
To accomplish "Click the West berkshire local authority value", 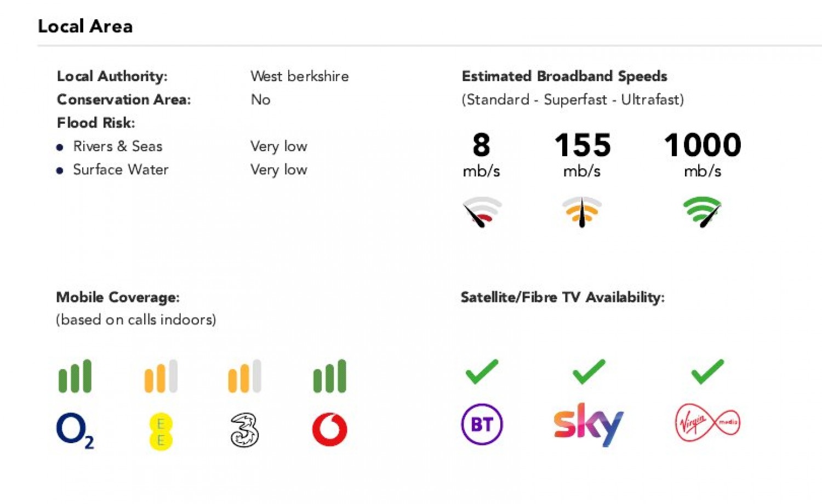I will click(x=299, y=76).
